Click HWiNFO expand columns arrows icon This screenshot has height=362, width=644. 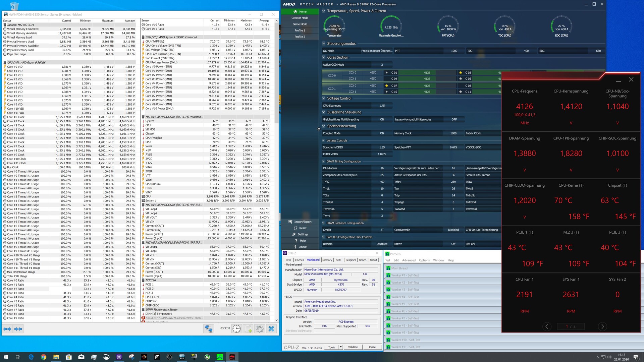click(x=7, y=329)
